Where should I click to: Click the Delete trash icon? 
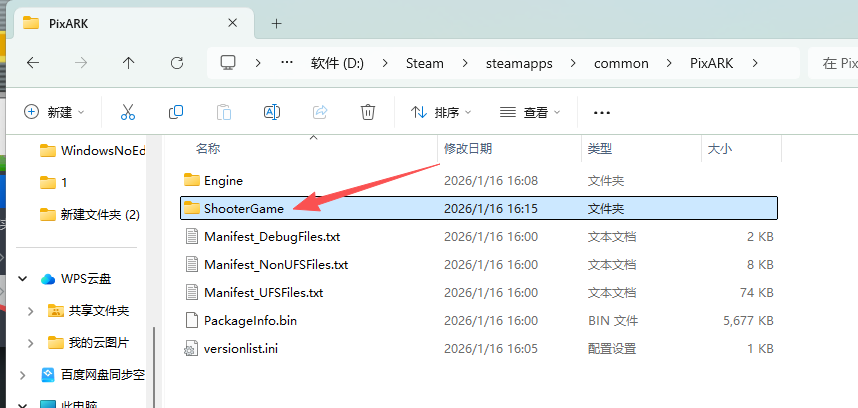[368, 112]
